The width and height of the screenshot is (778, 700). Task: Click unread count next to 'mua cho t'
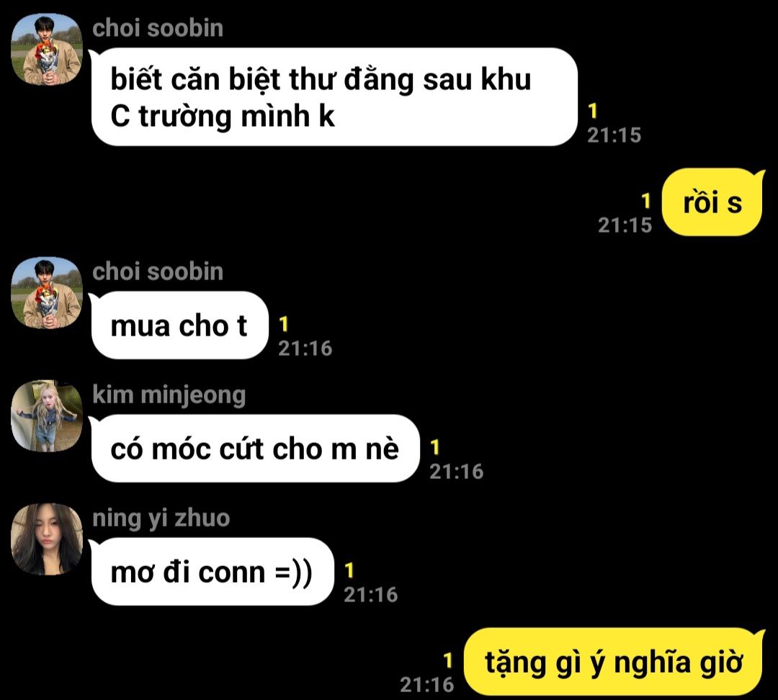(283, 325)
